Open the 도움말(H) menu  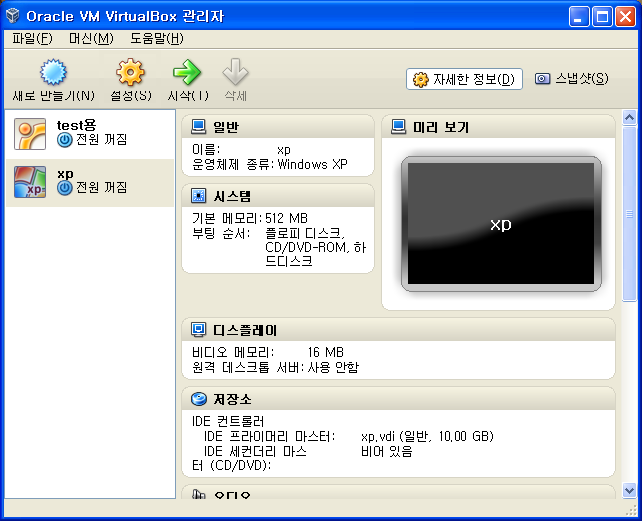pyautogui.click(x=157, y=39)
